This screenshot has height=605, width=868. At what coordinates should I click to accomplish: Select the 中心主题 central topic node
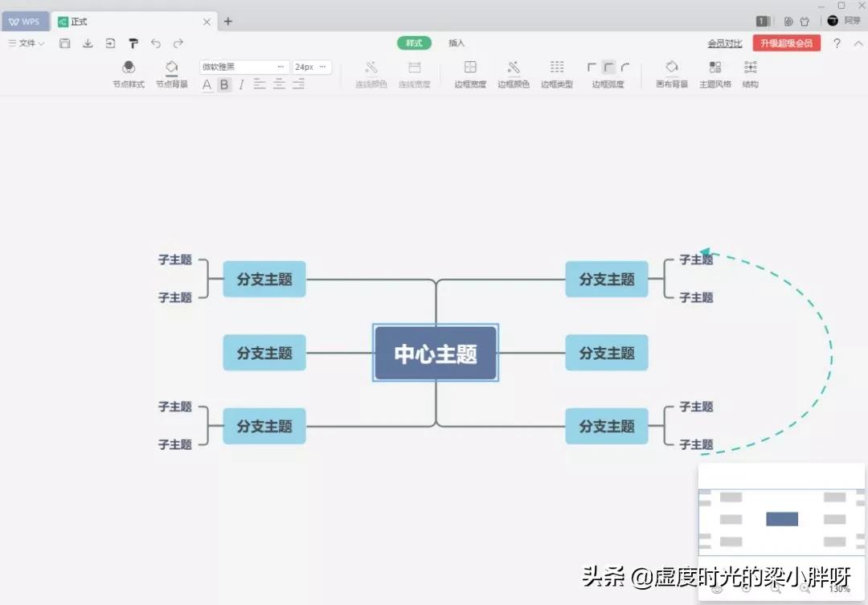coord(435,352)
